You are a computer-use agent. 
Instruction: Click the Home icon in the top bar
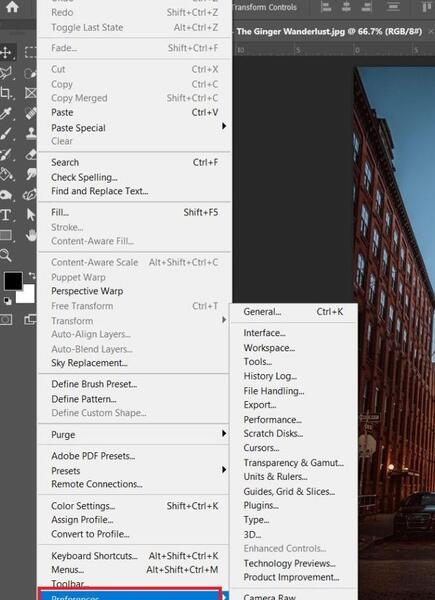tap(12, 7)
